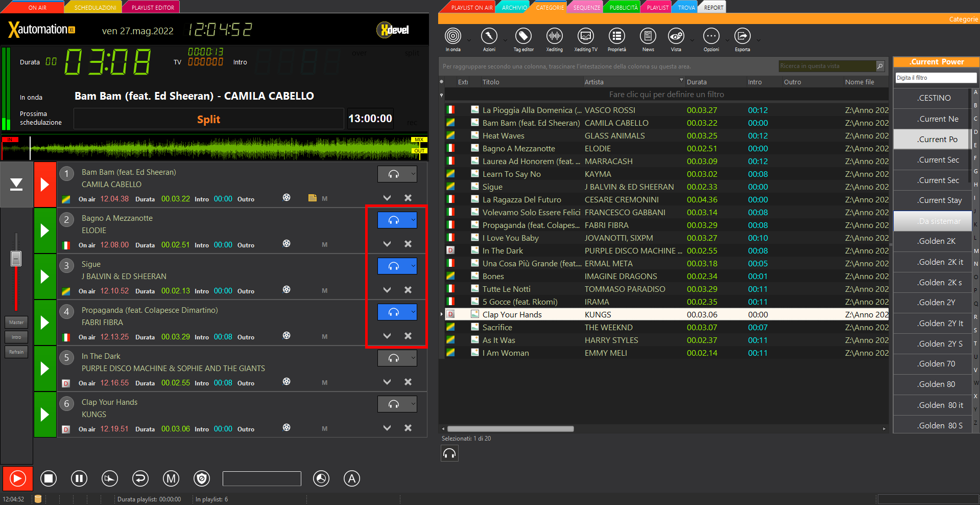Play Sigue using its green play button
Screen dimensions: 980x505
click(x=45, y=277)
